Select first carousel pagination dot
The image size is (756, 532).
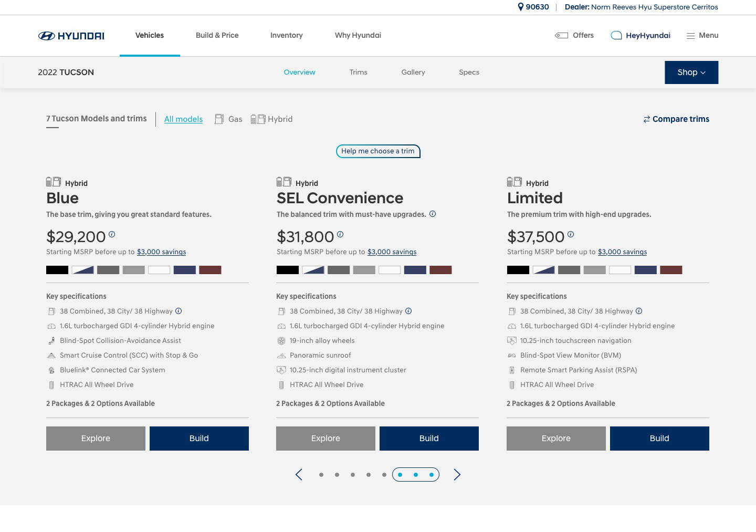point(321,475)
